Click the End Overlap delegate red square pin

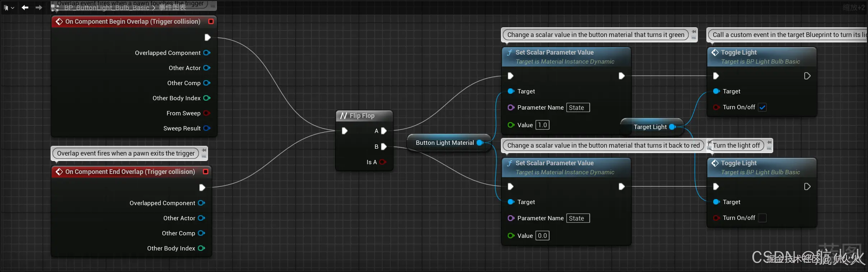(x=206, y=172)
